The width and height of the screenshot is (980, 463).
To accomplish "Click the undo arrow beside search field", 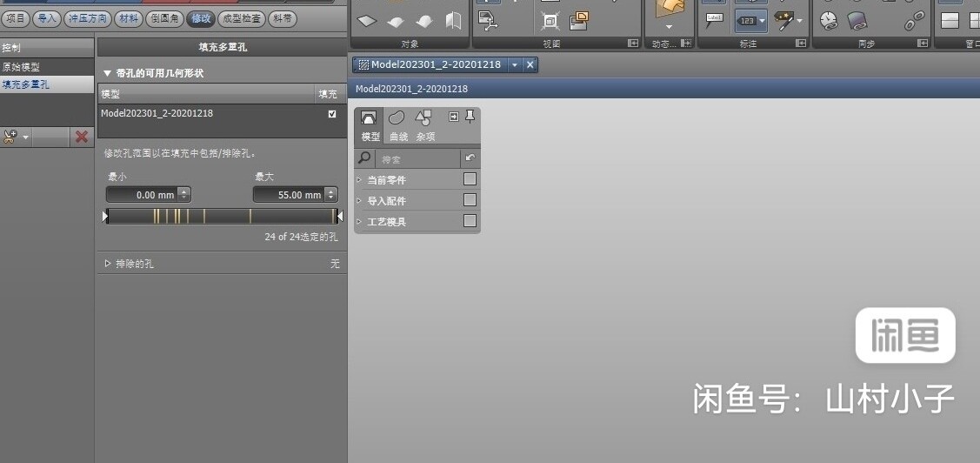I will click(470, 159).
